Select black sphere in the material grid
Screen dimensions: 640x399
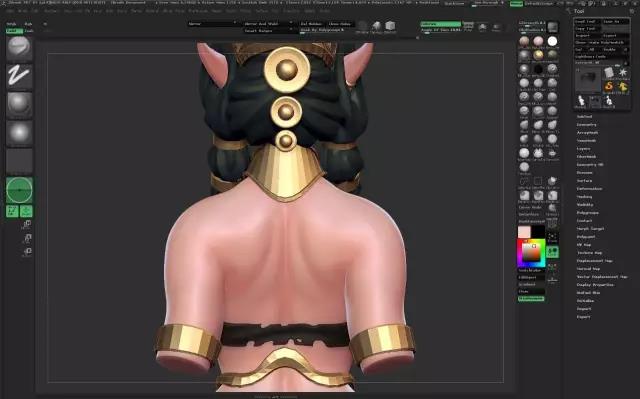(538, 69)
